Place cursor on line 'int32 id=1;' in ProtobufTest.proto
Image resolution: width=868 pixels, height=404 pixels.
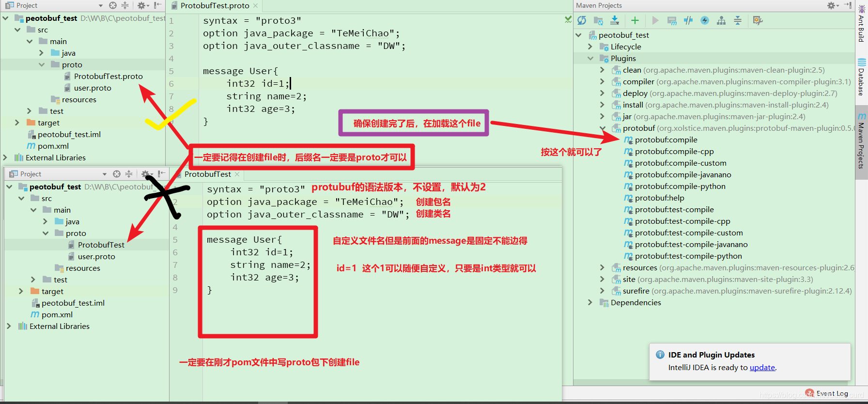pyautogui.click(x=258, y=84)
